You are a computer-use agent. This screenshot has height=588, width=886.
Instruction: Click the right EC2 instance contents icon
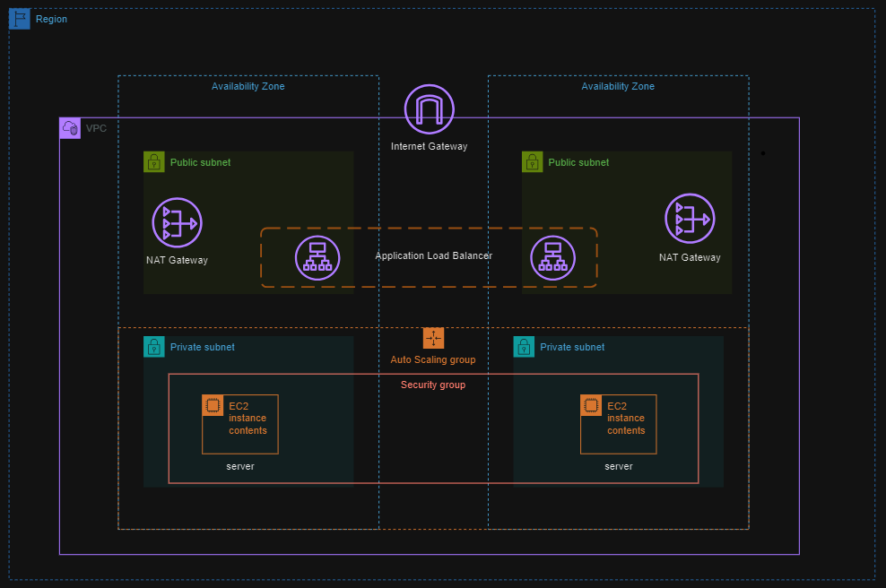pyautogui.click(x=591, y=404)
